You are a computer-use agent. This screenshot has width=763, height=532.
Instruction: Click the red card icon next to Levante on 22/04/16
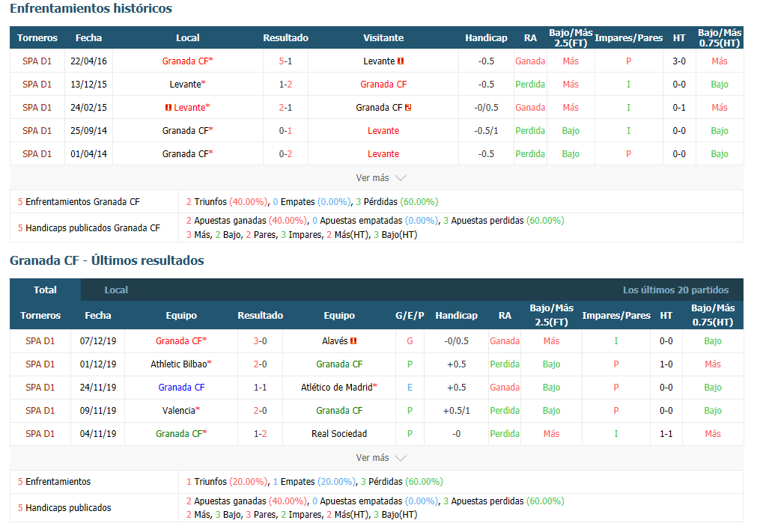click(401, 61)
